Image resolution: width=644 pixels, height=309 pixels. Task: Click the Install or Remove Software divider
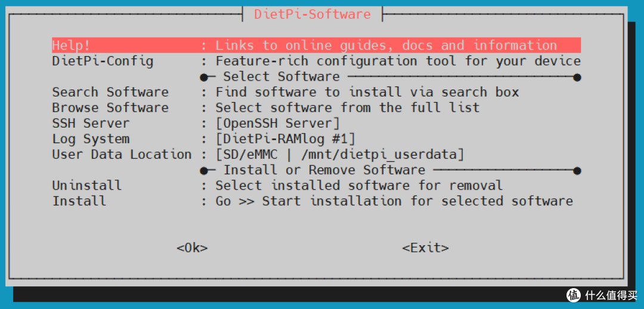tap(324, 169)
